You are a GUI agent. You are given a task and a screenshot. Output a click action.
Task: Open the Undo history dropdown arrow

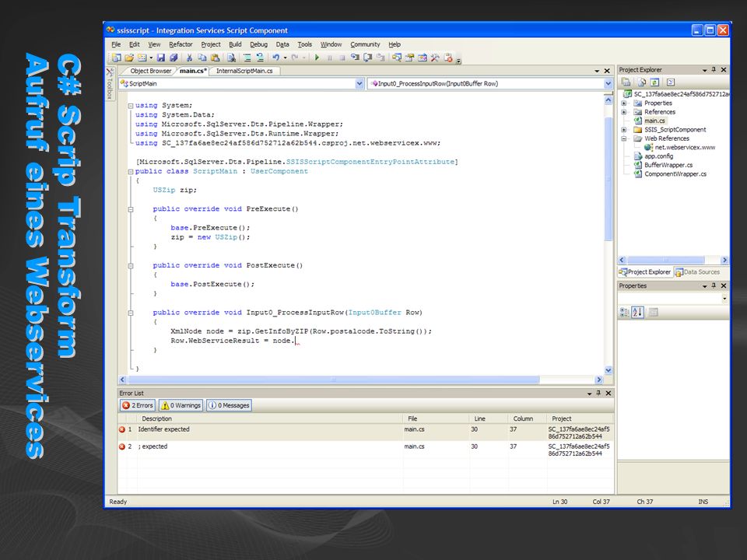286,58
